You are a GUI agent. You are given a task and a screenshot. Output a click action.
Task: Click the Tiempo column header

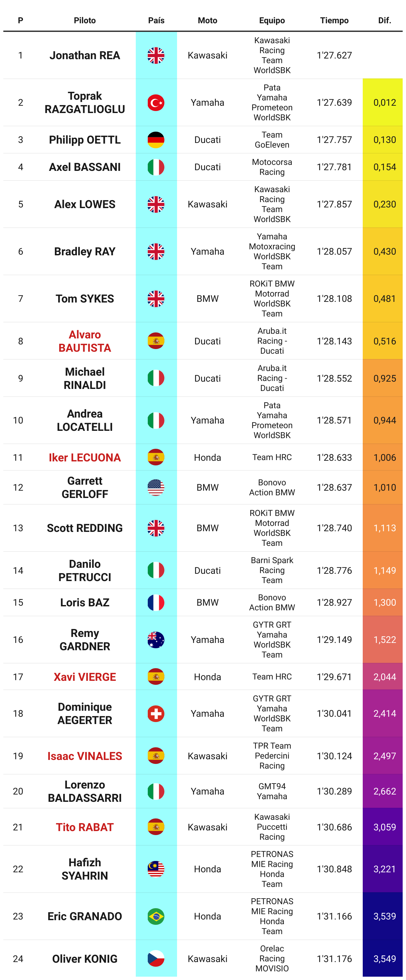(334, 21)
